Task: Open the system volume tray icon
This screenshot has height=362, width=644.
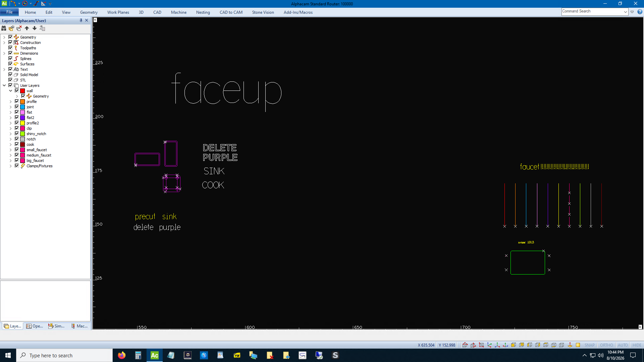Action: pyautogui.click(x=600, y=355)
